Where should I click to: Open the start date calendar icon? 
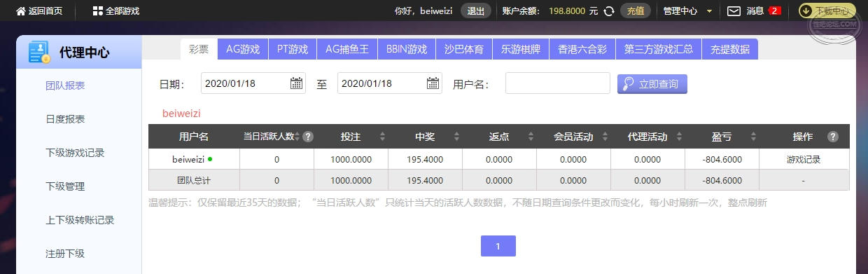point(297,83)
